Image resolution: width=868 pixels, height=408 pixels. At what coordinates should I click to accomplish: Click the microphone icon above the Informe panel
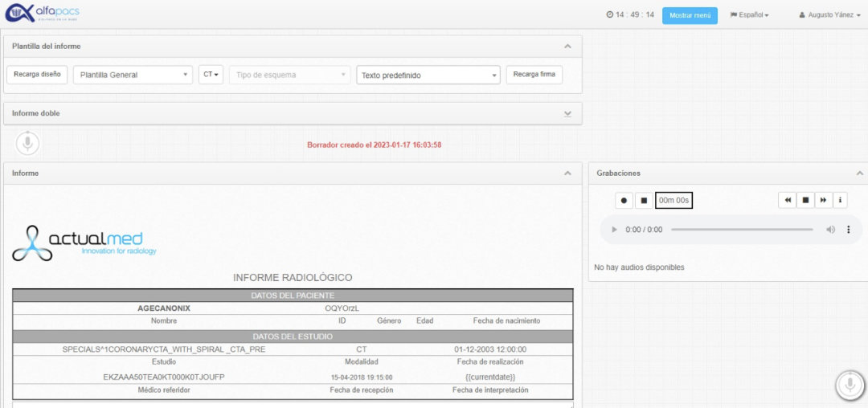click(x=27, y=144)
